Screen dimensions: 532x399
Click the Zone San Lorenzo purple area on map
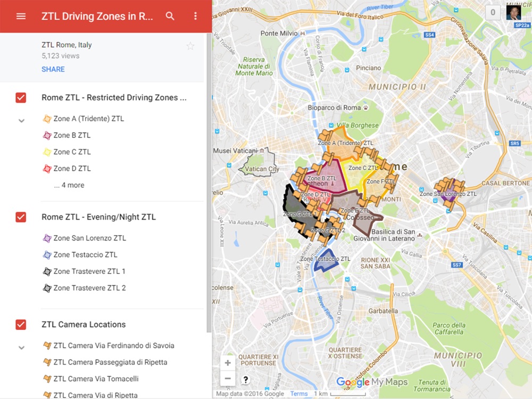point(450,194)
